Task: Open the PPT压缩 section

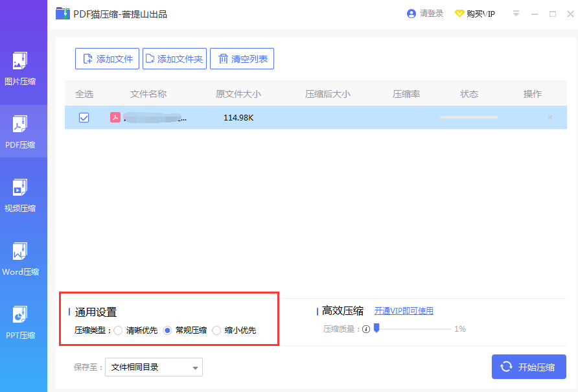Action: [x=20, y=323]
